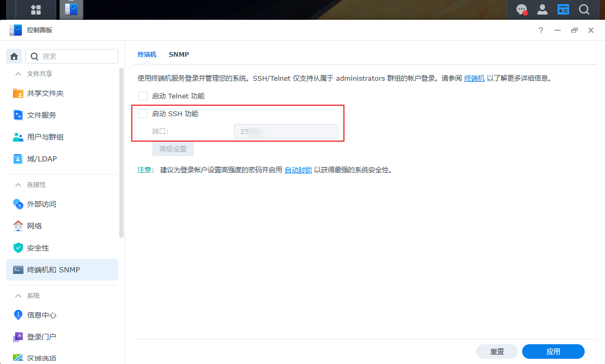Open the DSM main menu grid icon

[x=36, y=9]
